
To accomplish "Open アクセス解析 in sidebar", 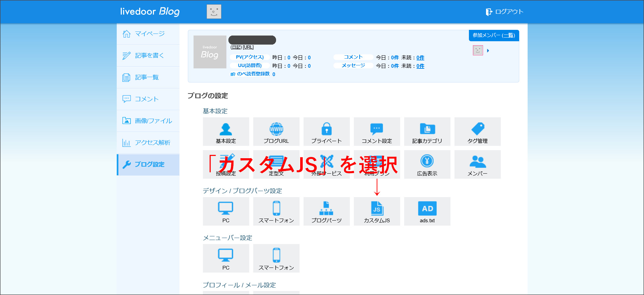I will [148, 143].
